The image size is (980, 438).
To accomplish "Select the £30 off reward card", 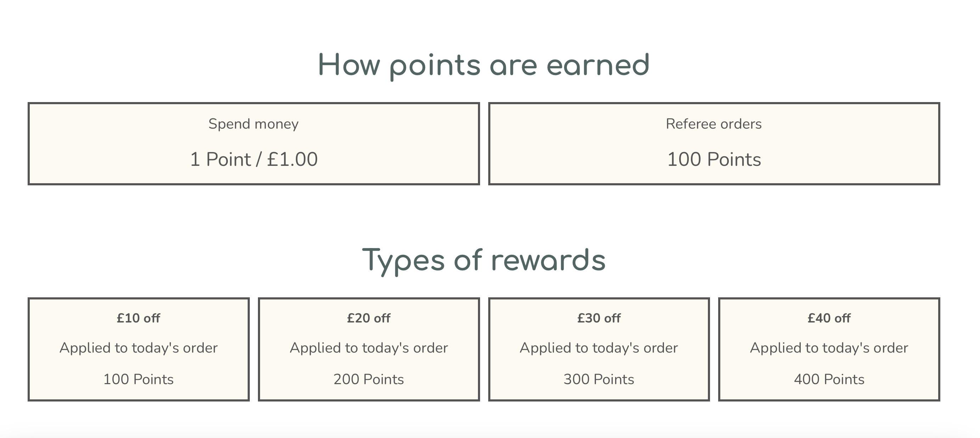I will [599, 349].
